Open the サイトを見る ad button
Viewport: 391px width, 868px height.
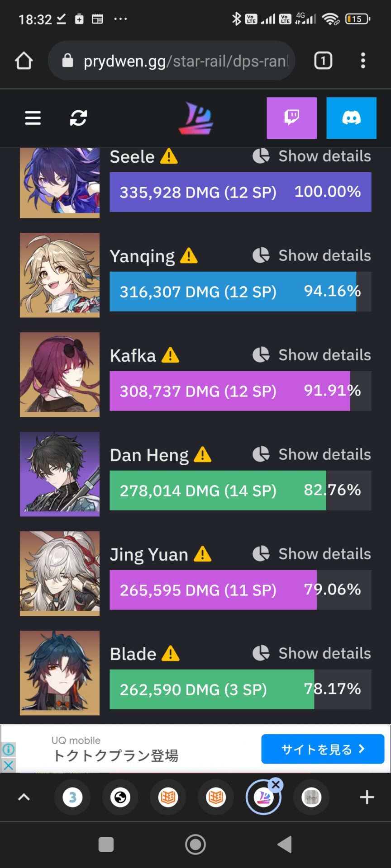323,749
